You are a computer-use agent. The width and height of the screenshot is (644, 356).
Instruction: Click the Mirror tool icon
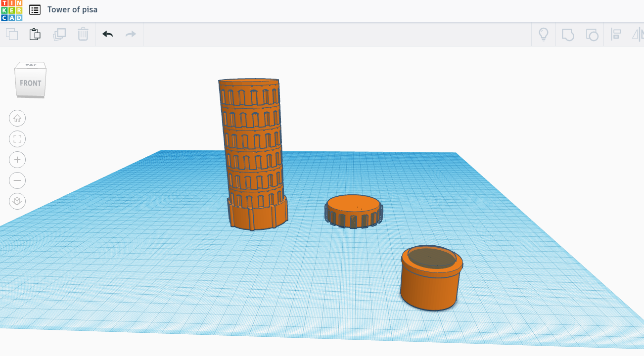(638, 34)
